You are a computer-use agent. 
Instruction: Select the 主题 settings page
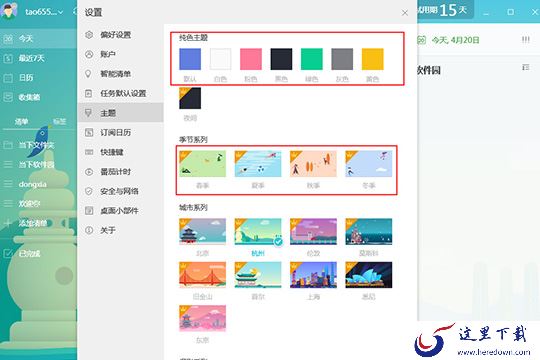tap(120, 113)
